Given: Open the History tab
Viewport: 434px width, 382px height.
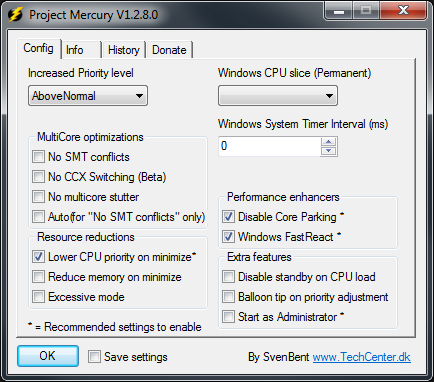Looking at the screenshot, I should tap(124, 50).
